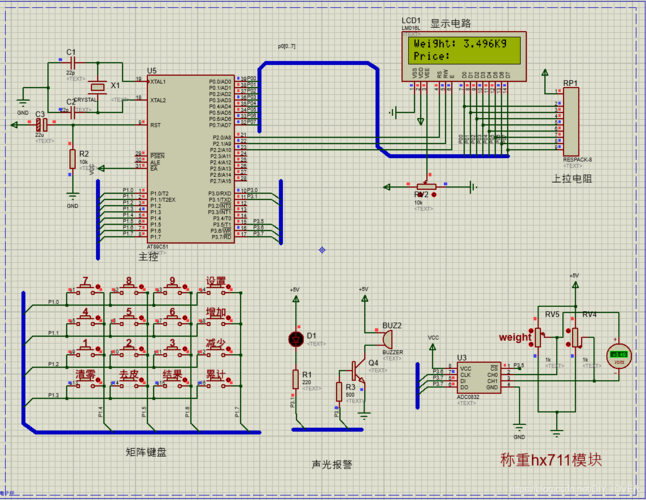Click the 显示电路 label

450,23
